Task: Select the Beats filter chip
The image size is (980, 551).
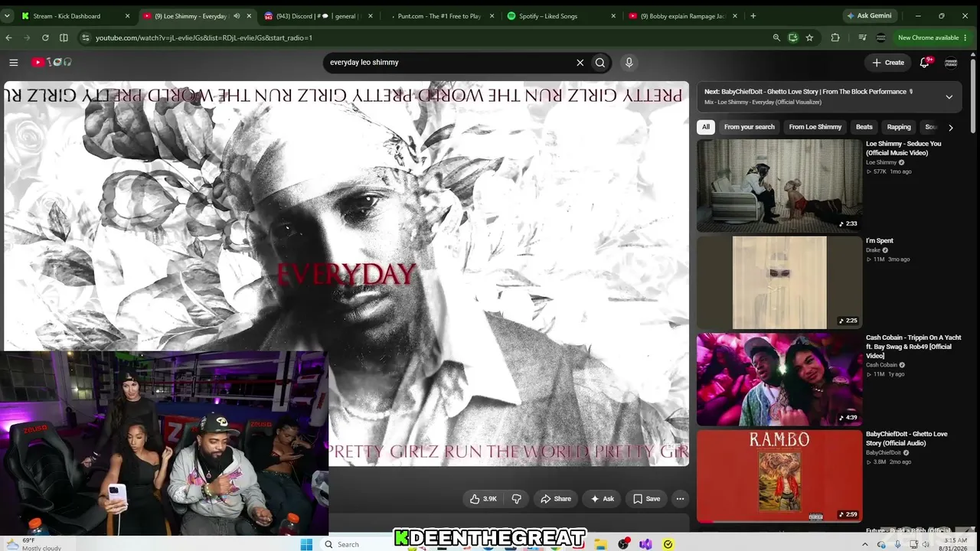Action: coord(864,127)
